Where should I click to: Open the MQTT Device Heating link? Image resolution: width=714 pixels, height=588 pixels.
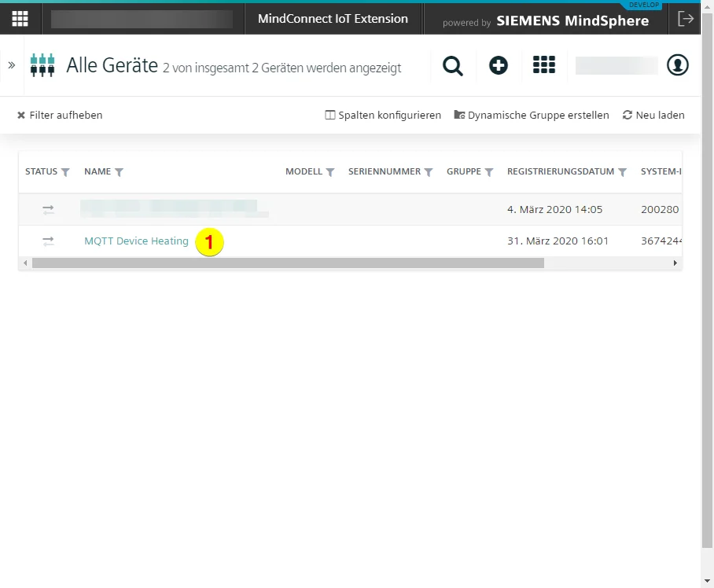tap(136, 241)
